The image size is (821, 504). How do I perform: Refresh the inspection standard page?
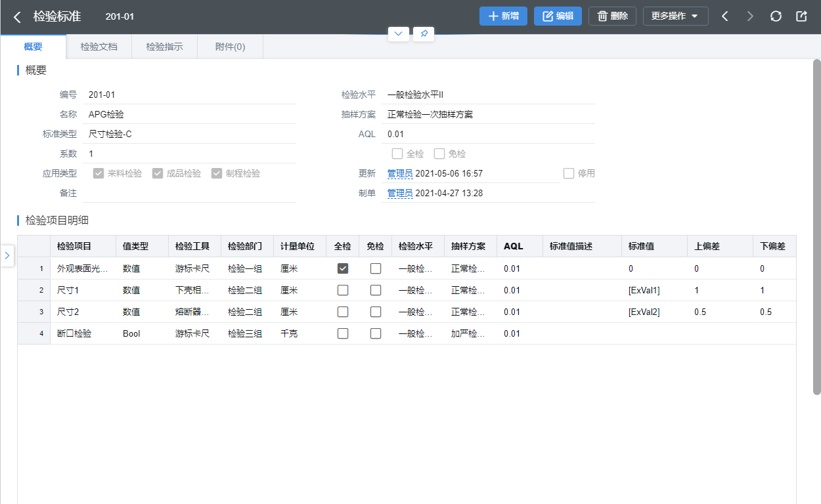click(776, 16)
